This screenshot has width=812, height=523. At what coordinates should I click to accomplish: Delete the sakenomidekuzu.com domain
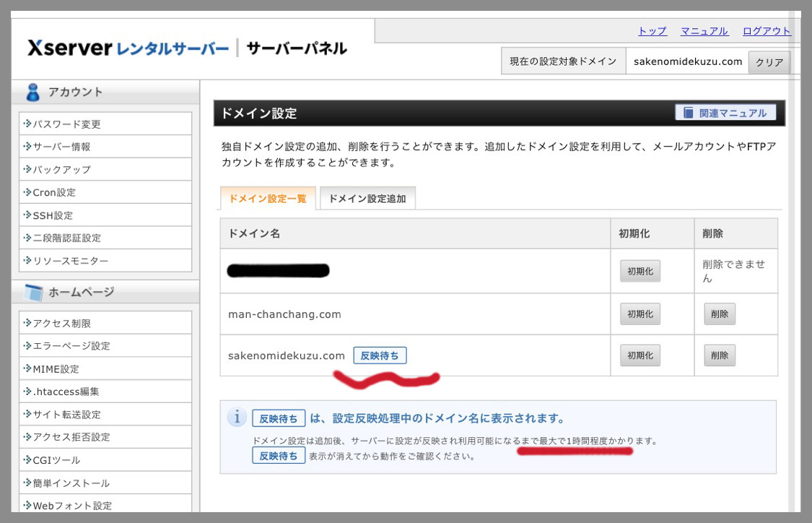719,355
